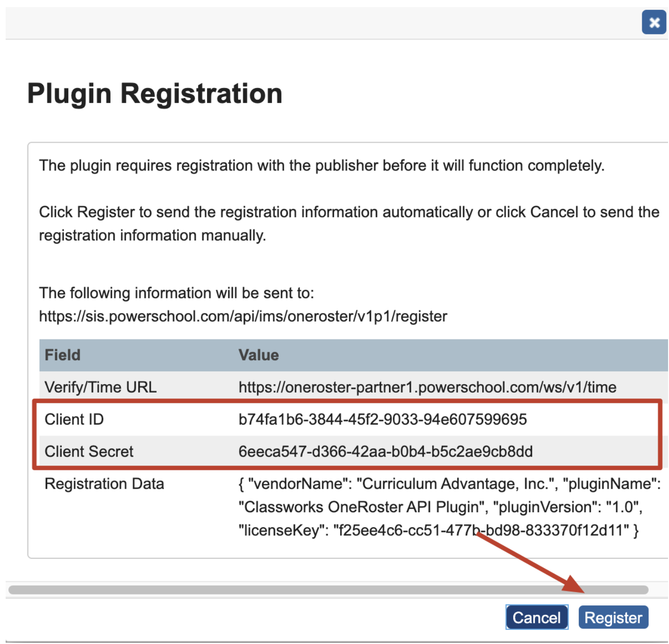Close the Plugin Registration dialog
669x644 pixels.
[x=654, y=22]
